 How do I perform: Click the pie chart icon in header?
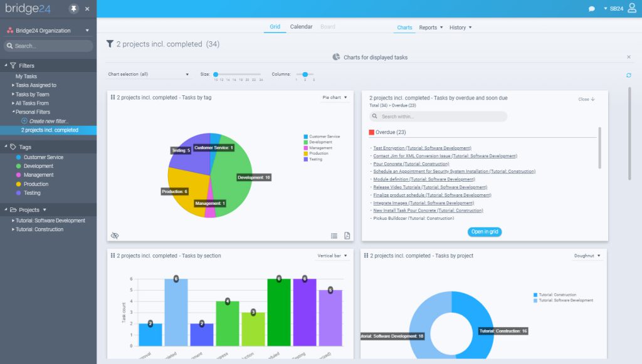pos(336,57)
